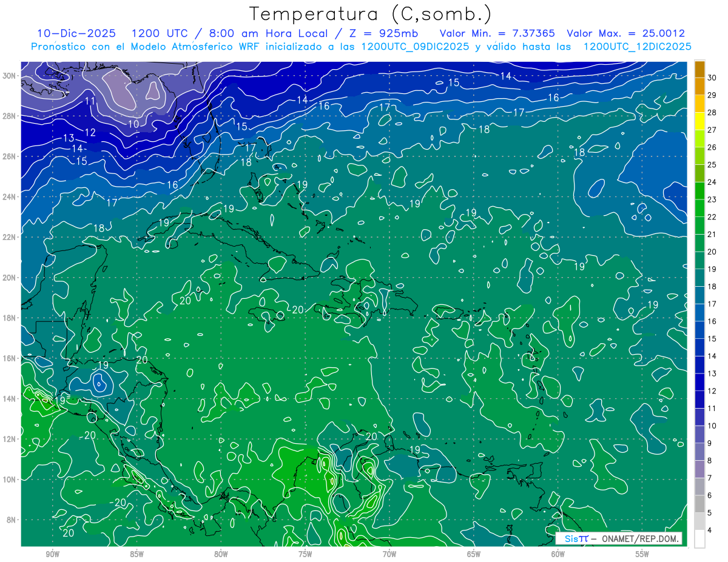This screenshot has width=728, height=562.
Task: Click the "Valor Max. = 25.0012" value
Action: pos(625,33)
